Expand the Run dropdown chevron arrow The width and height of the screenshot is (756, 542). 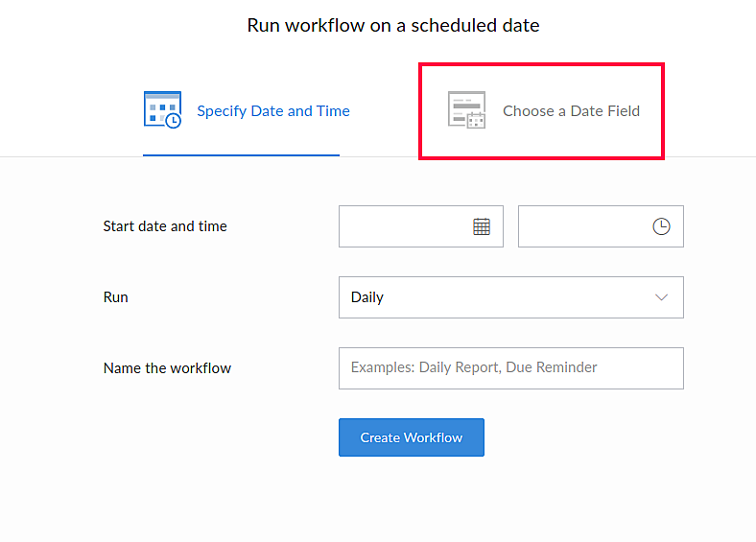tap(661, 297)
